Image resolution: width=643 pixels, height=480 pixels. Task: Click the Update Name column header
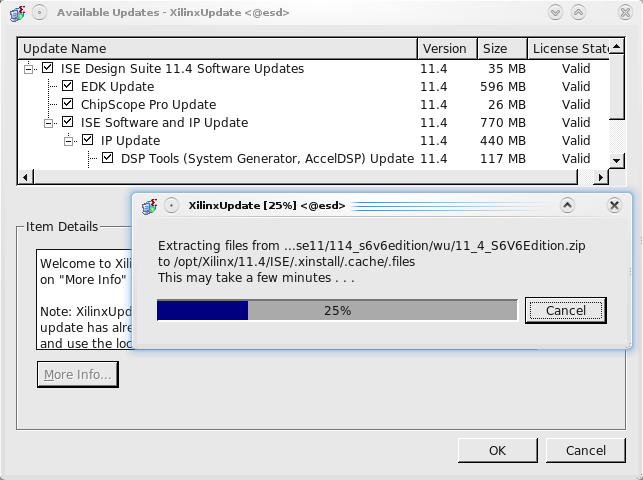(x=217, y=49)
